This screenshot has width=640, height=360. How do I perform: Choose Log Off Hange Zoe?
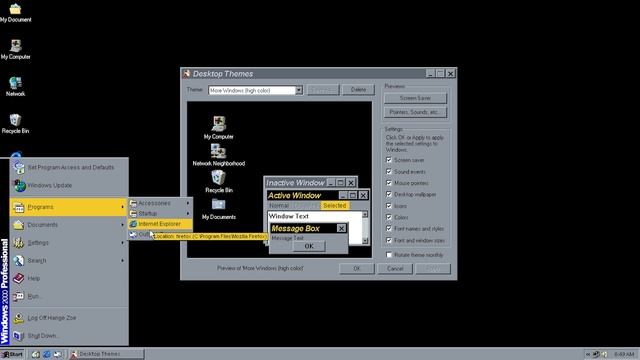[69, 318]
